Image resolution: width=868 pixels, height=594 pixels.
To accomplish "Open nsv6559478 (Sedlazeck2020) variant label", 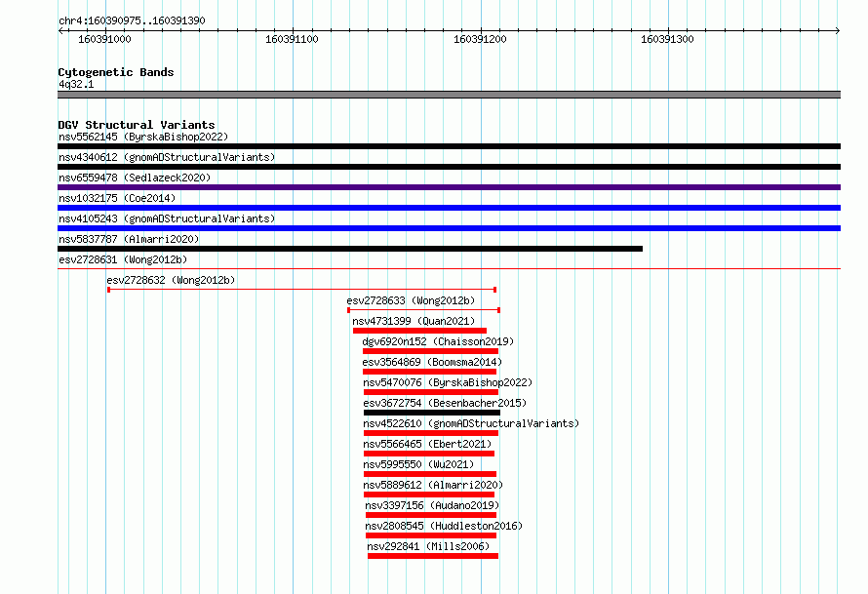I will coord(135,178).
